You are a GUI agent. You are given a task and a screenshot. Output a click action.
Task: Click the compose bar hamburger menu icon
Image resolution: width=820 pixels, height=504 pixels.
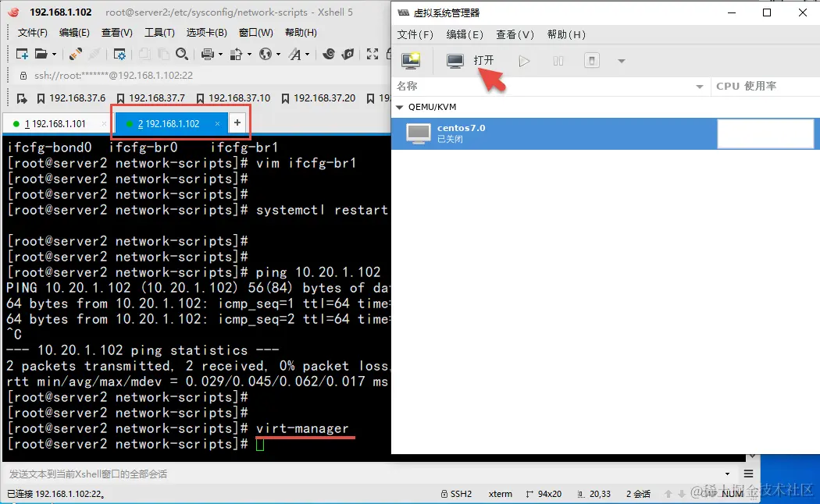tap(748, 474)
